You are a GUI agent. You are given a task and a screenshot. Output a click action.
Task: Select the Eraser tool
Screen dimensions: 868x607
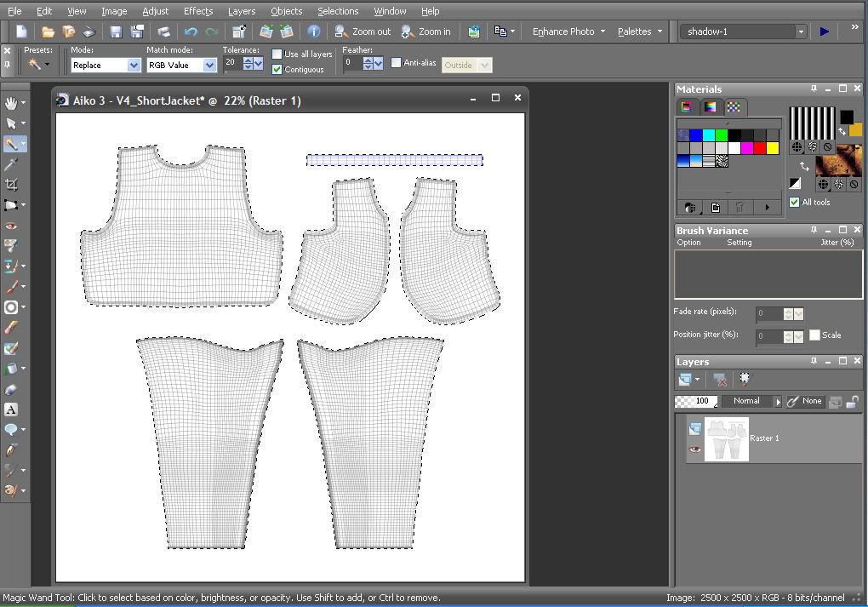point(11,389)
